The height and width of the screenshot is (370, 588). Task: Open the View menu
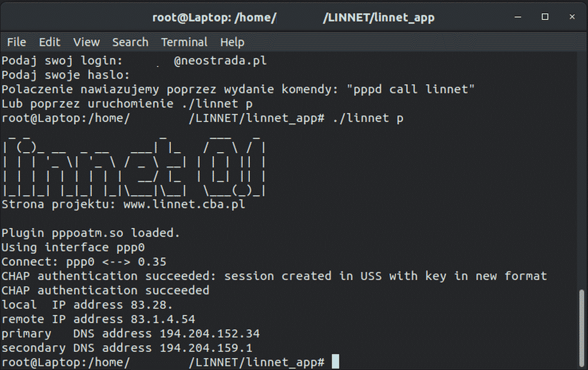pos(87,42)
